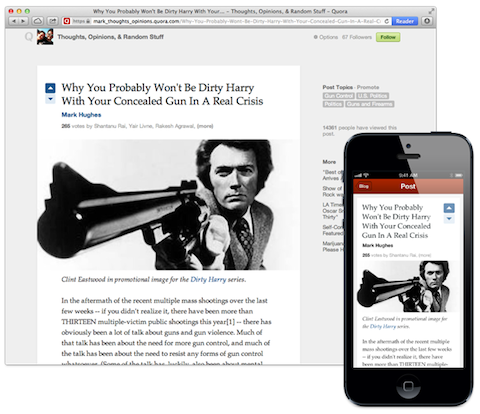Go back with Safari's back arrow

14,21
